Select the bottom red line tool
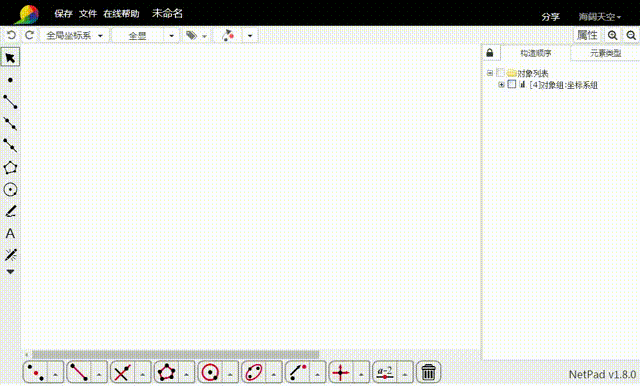The height and width of the screenshot is (386, 640). point(79,372)
